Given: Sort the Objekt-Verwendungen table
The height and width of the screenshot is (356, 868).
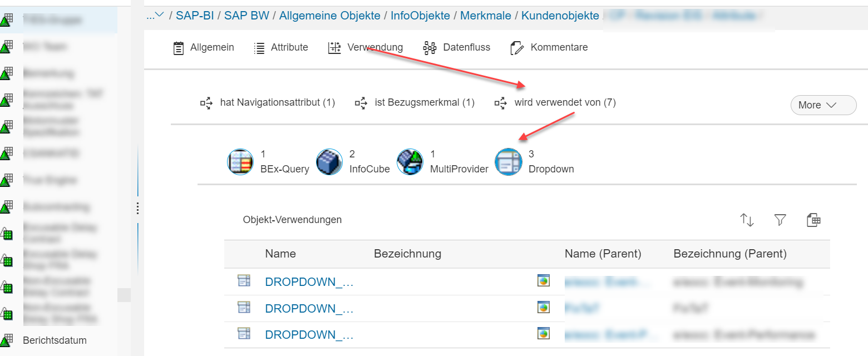Looking at the screenshot, I should pos(747,220).
